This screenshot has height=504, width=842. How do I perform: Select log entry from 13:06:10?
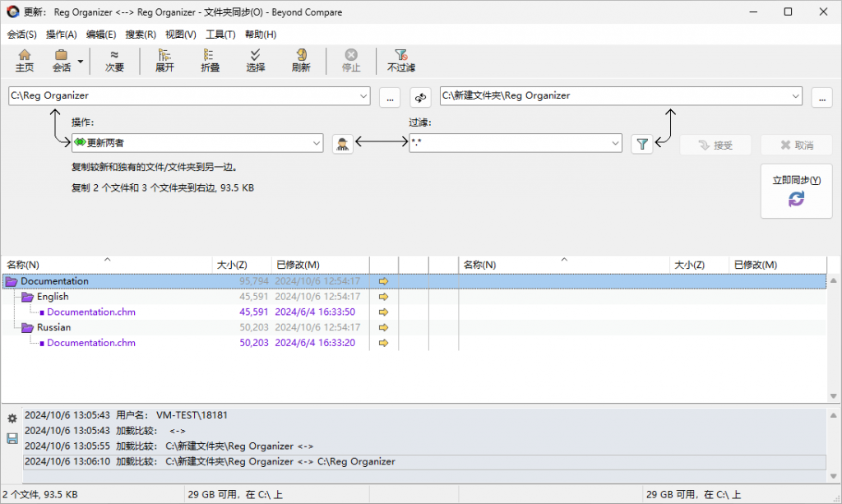[424, 462]
